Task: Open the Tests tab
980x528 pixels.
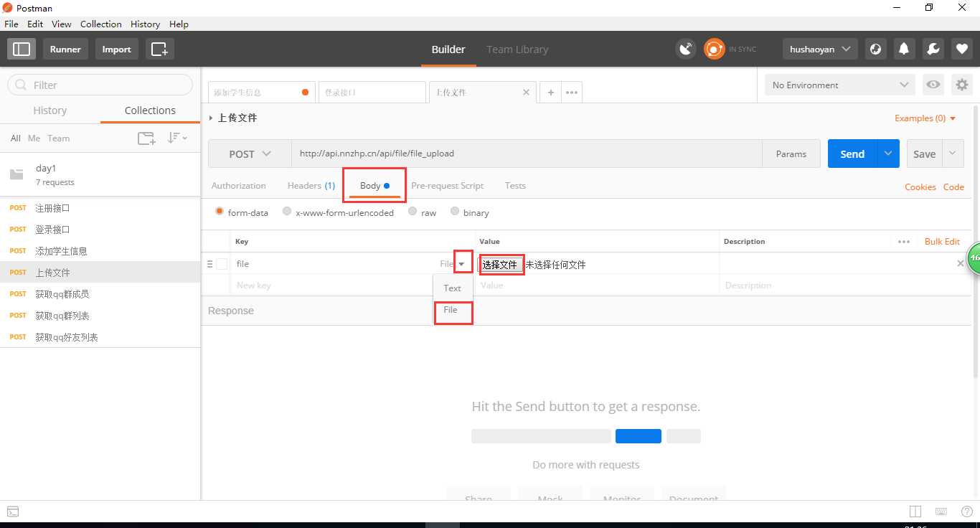Action: click(x=515, y=185)
